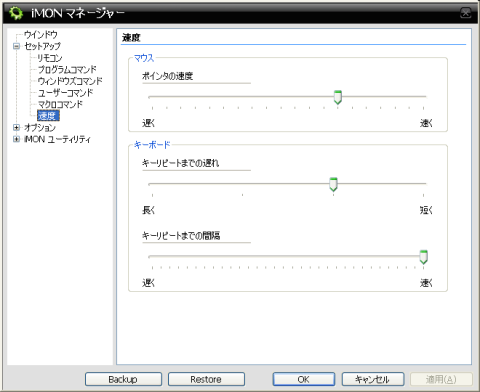The width and height of the screenshot is (480, 392).
Task: Click the キーボード group title
Action: (152, 145)
